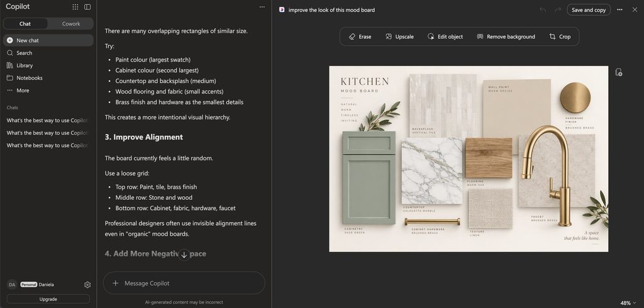Switch to the Chat tab
The height and width of the screenshot is (308, 644).
pos(25,24)
